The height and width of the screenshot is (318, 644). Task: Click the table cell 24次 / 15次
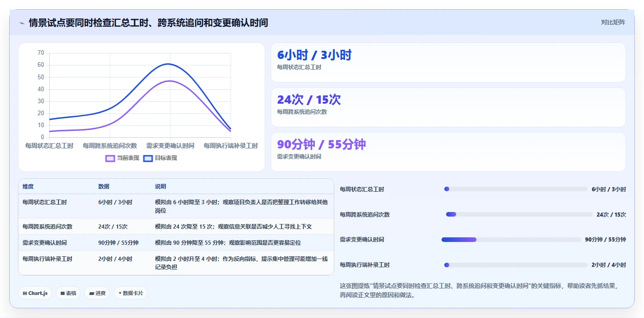(113, 227)
